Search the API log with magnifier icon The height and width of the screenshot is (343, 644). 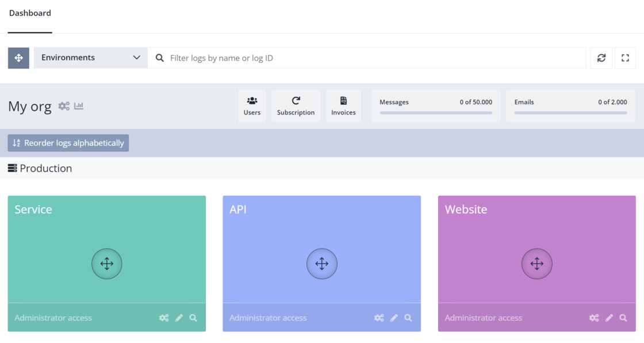[x=408, y=318]
